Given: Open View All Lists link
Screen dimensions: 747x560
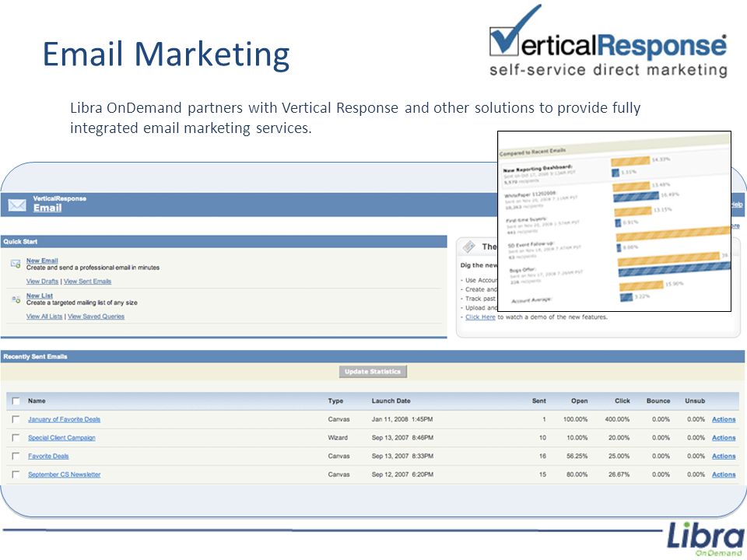Looking at the screenshot, I should (44, 317).
